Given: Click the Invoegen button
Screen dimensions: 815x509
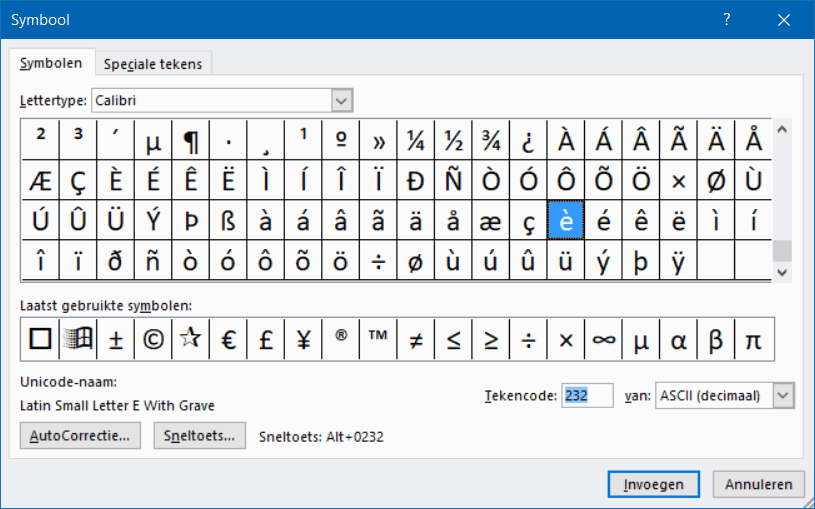Looking at the screenshot, I should 653,485.
